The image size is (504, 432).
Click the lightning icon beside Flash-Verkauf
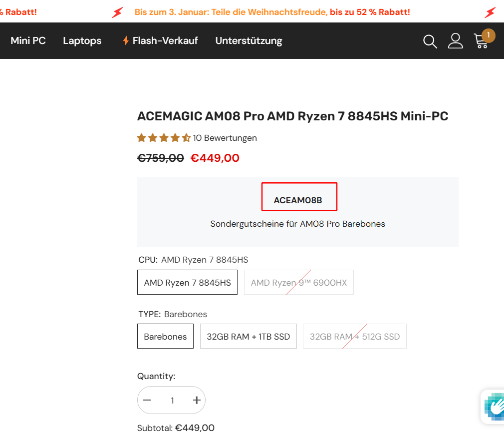click(126, 41)
